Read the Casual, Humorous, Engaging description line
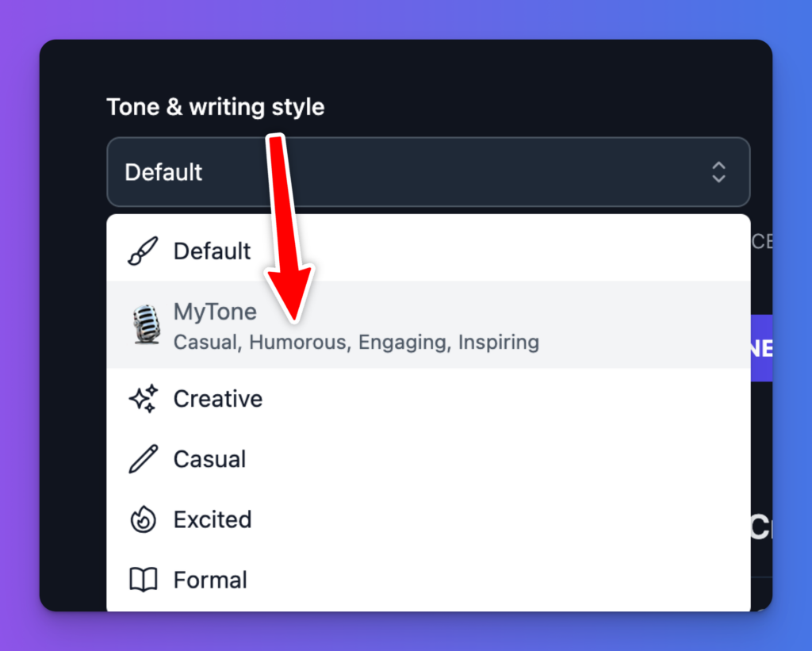Screen dimensions: 812x651 [x=355, y=342]
